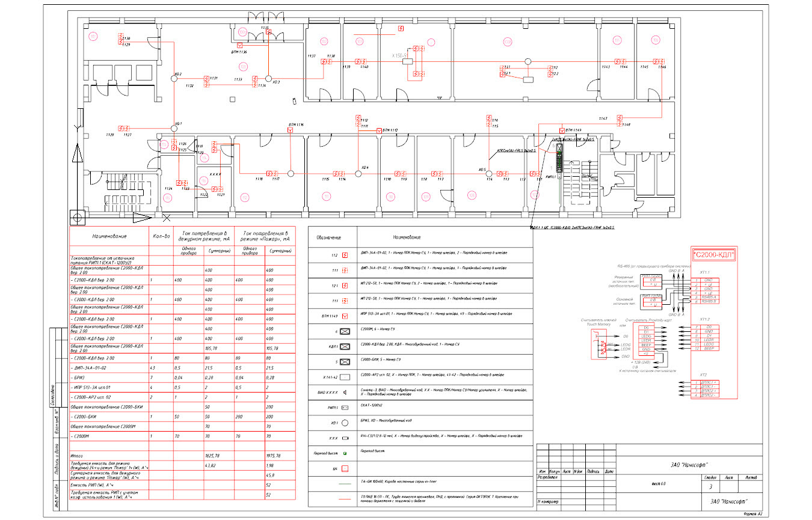Viewport: 812px width, 520px height.
Task: Select the capacity value "43,82"
Action: (211, 465)
